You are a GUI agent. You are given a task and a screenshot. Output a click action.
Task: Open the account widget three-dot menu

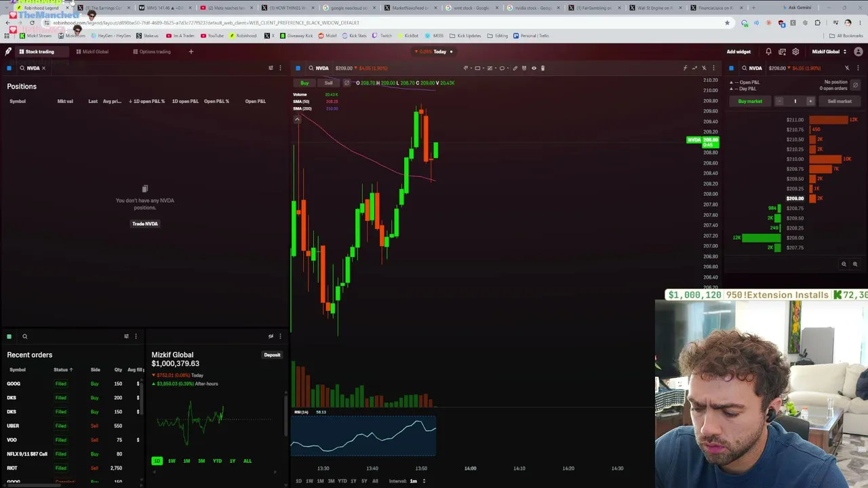point(280,336)
